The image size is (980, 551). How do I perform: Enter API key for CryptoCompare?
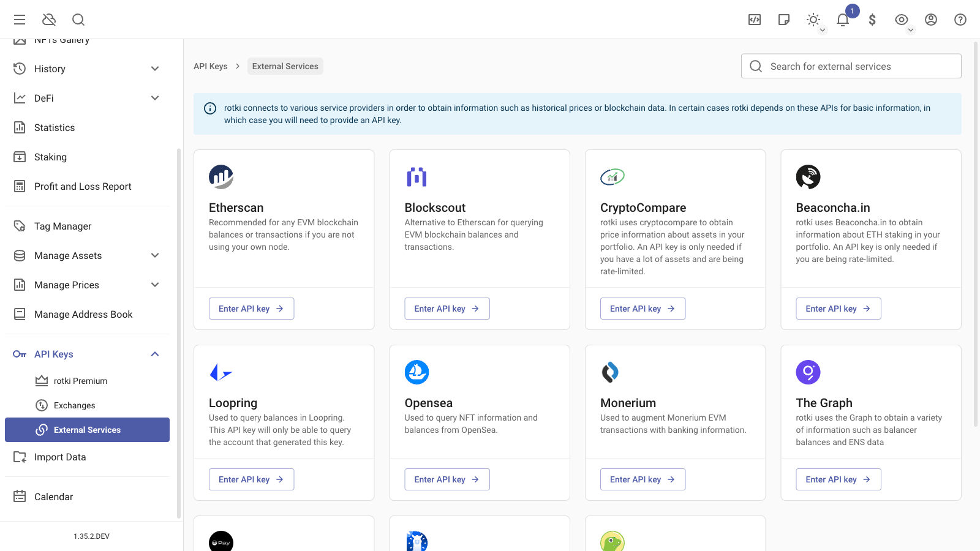point(643,309)
